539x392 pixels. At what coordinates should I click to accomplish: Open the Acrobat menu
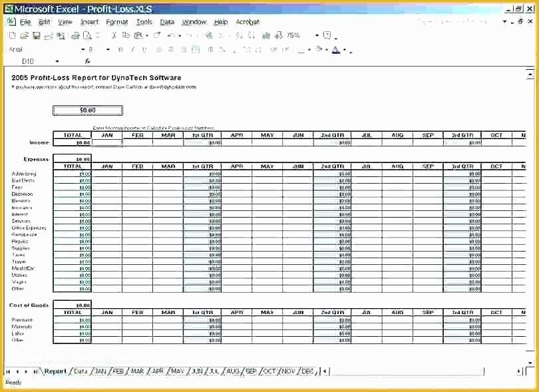coord(248,23)
